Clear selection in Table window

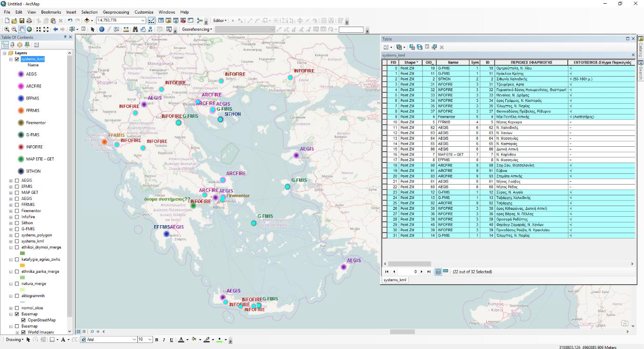pyautogui.click(x=427, y=47)
